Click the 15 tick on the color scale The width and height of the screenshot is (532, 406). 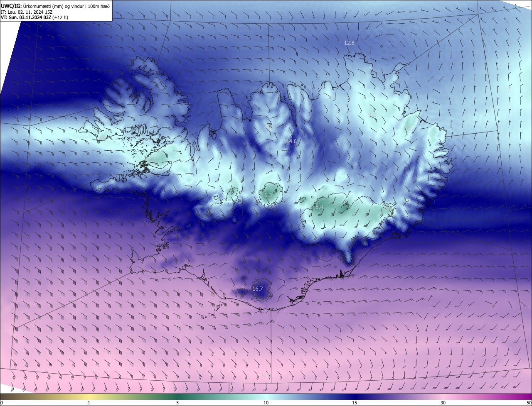[x=355, y=403]
